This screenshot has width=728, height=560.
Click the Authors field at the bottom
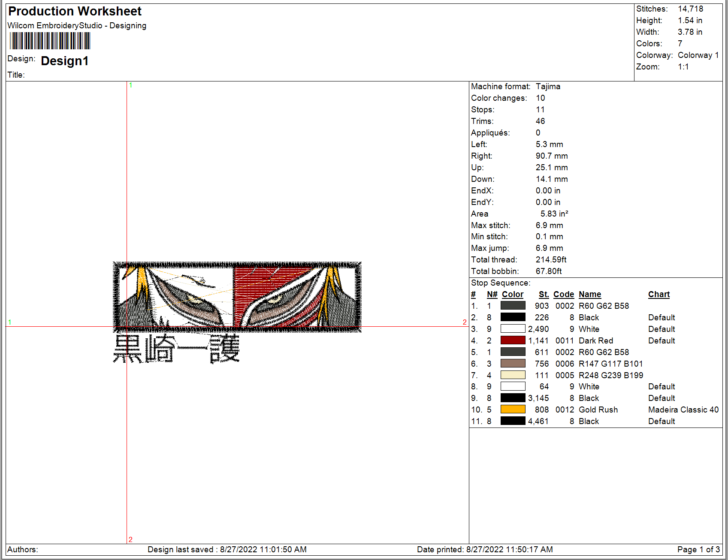(24, 549)
